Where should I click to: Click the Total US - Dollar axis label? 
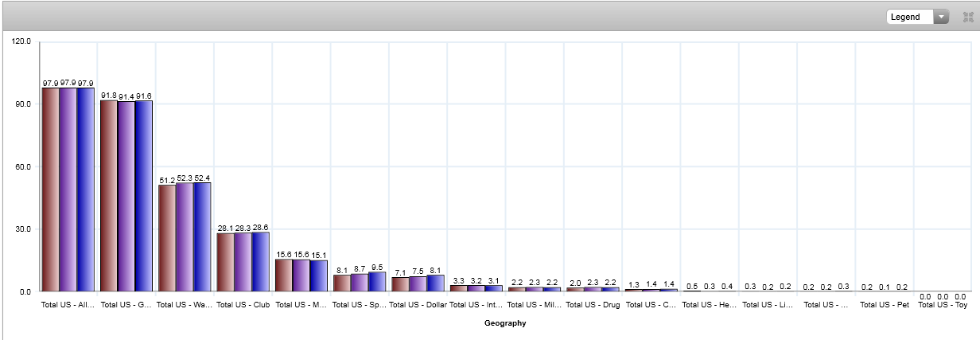pos(418,304)
